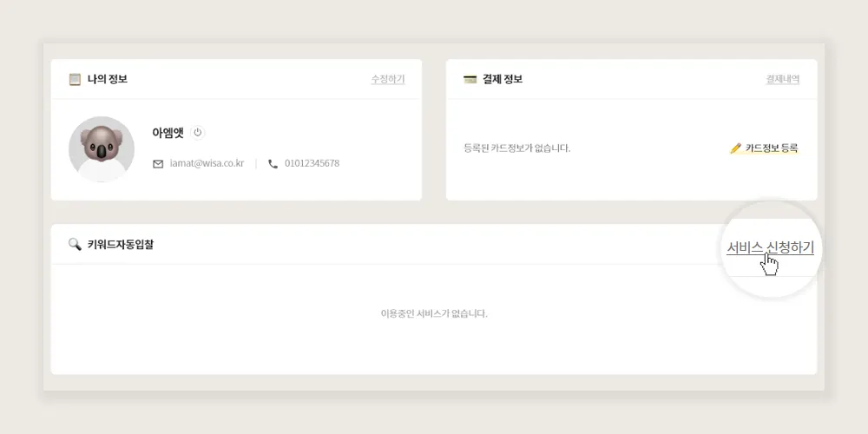This screenshot has height=434, width=868.
Task: Click the notepad icon beside 나의 정보
Action: 75,79
